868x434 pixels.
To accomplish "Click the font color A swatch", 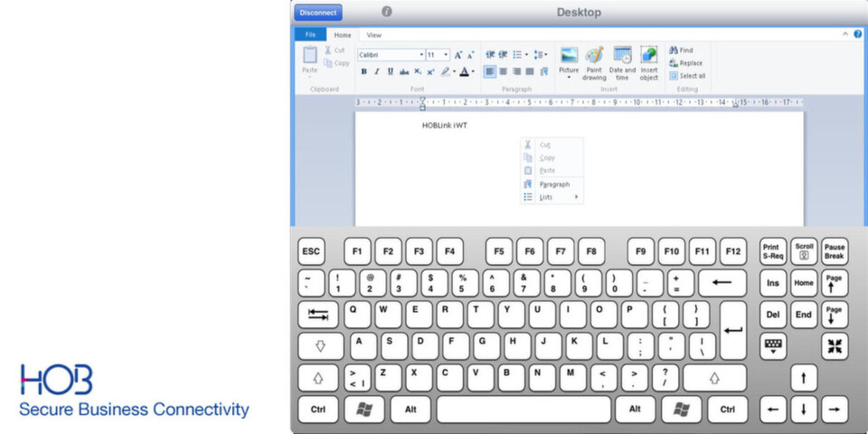I will click(464, 71).
